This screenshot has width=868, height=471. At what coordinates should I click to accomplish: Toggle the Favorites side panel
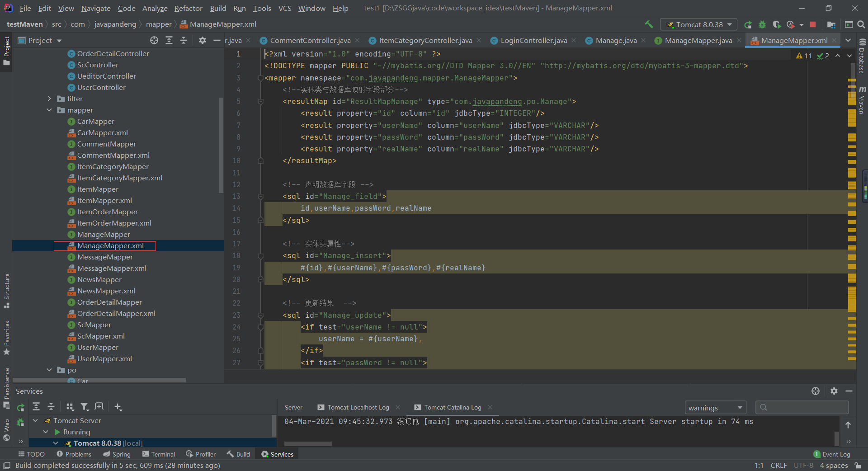(6, 338)
